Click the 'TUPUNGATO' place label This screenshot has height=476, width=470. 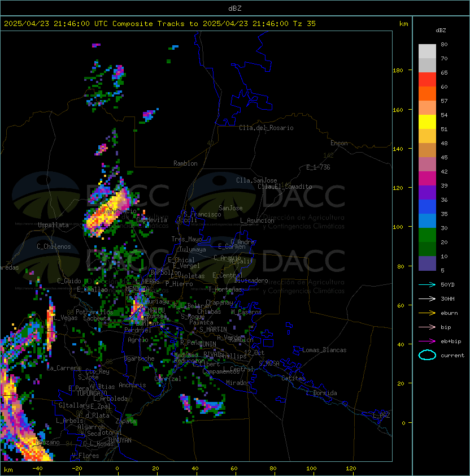tap(92, 393)
